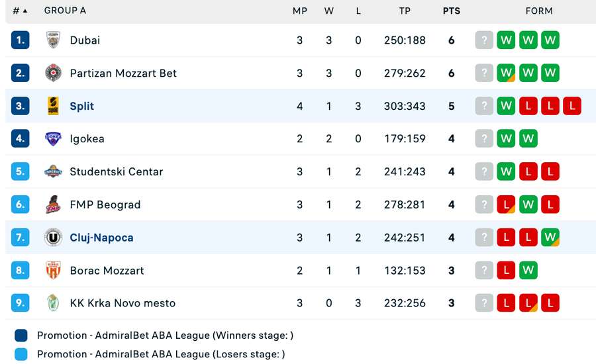
Task: Click the dark blue Winners stage swatch
Action: coord(21,336)
